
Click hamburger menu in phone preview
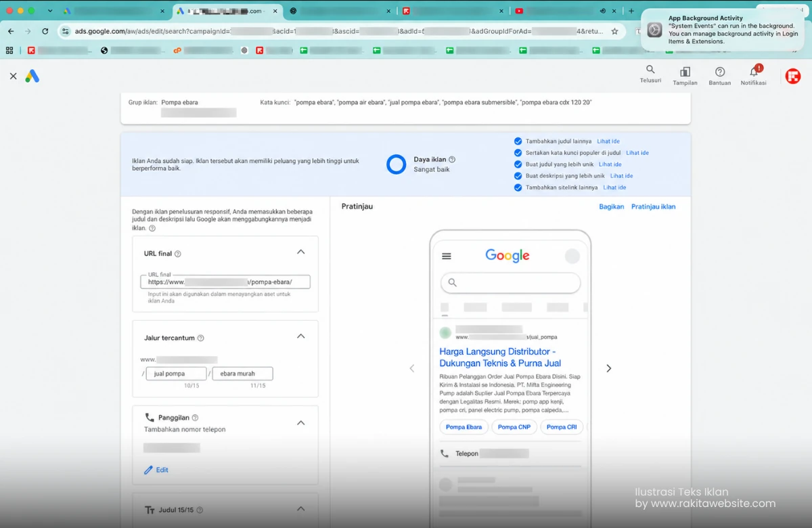(447, 257)
